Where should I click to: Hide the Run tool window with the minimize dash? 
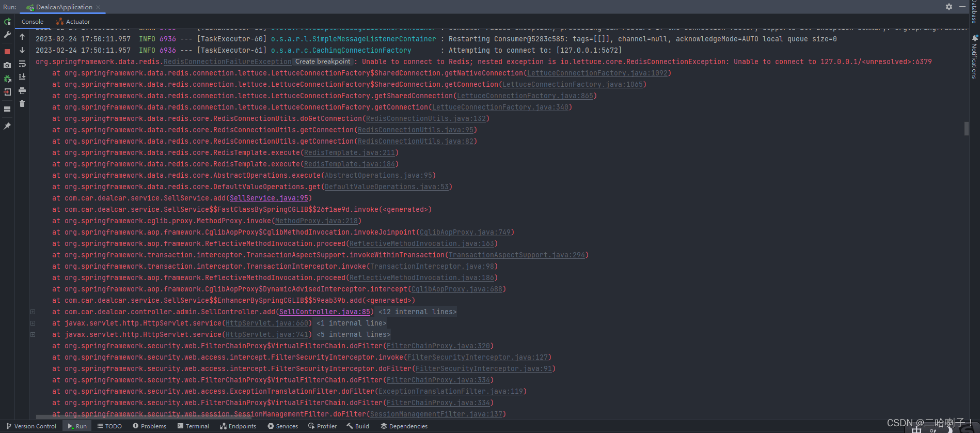[962, 7]
